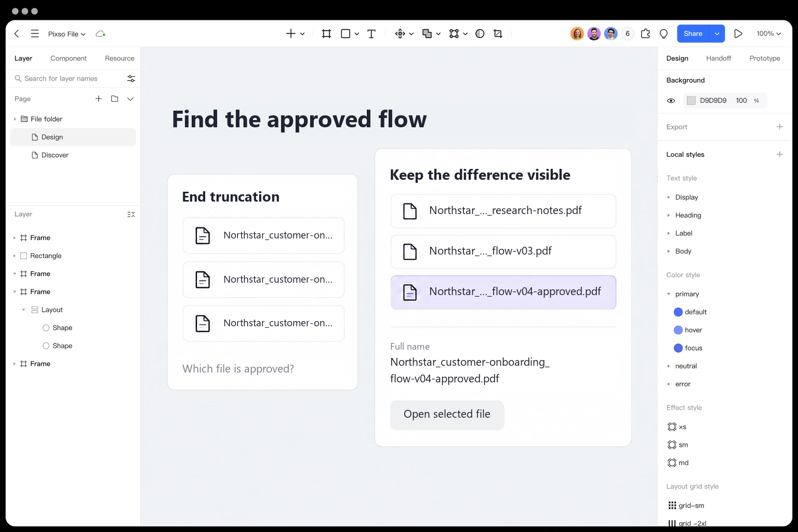Click the D9D9D9 background color swatch
798x532 pixels.
[x=691, y=101]
